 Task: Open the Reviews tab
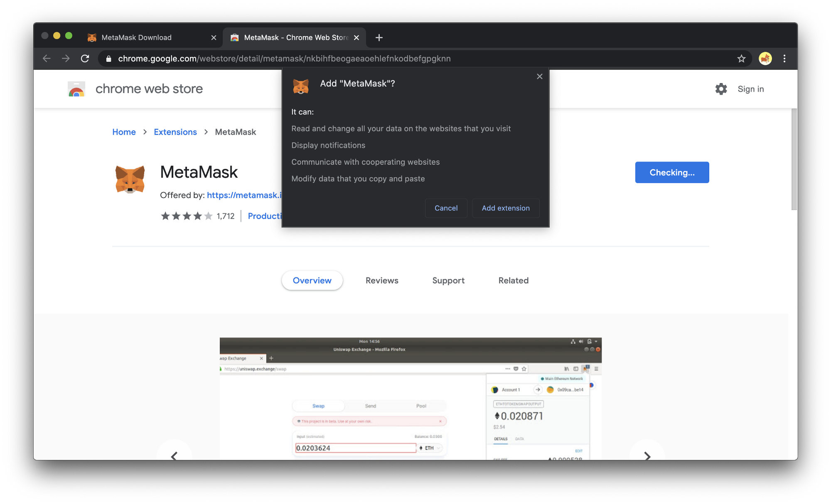click(x=382, y=281)
